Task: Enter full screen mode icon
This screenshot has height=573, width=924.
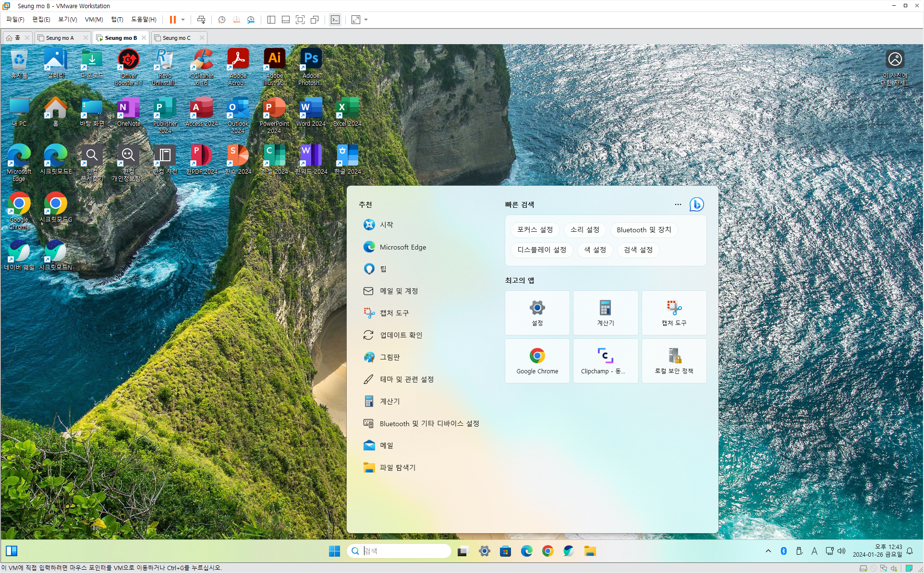Action: pyautogui.click(x=300, y=20)
